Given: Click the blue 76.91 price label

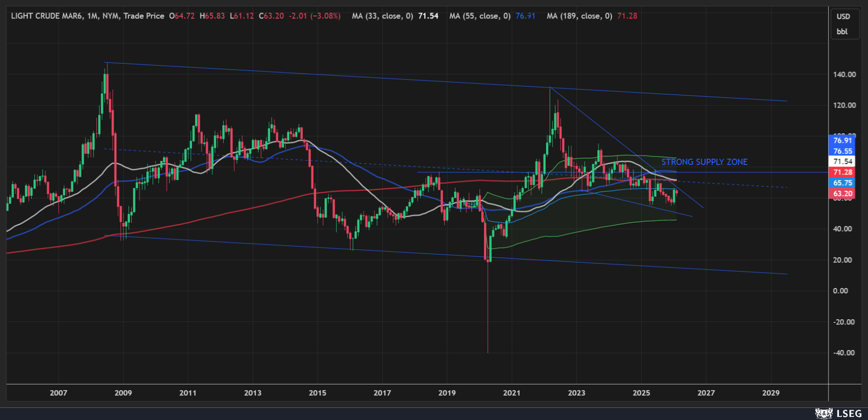Looking at the screenshot, I should point(843,140).
